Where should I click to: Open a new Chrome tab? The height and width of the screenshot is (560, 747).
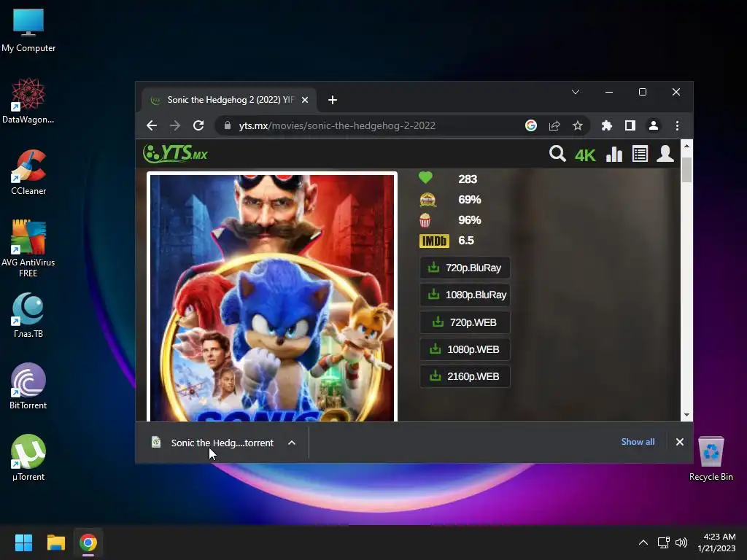tap(333, 100)
